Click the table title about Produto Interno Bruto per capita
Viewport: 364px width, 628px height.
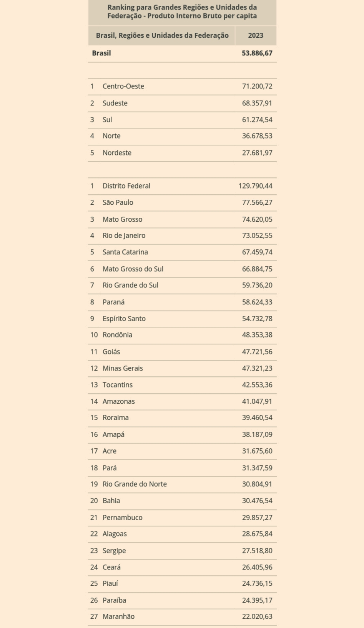pyautogui.click(x=182, y=12)
